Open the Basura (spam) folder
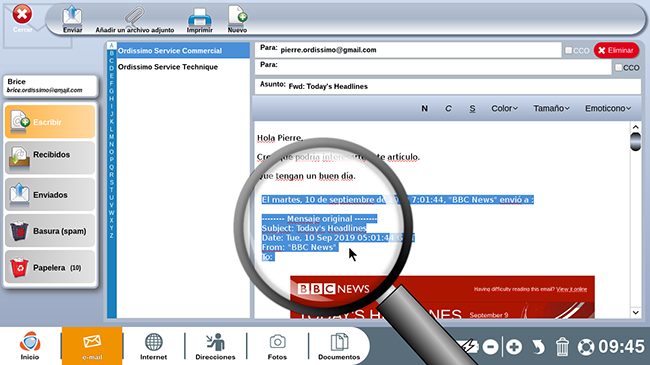The height and width of the screenshot is (365, 650). pos(50,231)
